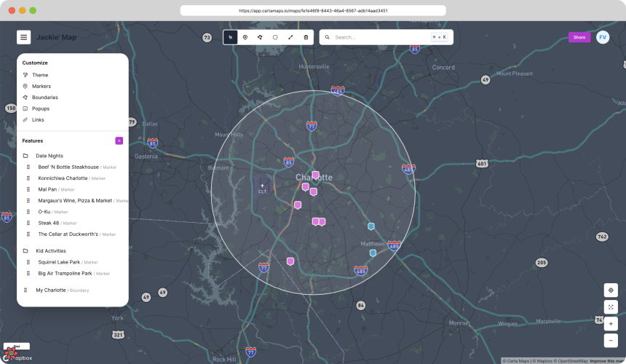Click the fit-to-features focus button
Image resolution: width=626 pixels, height=364 pixels.
611,307
